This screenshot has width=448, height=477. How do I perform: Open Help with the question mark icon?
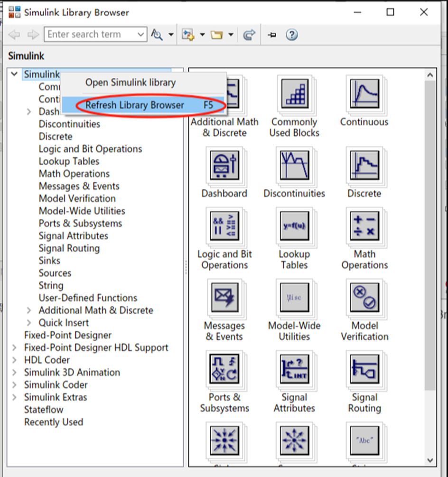(x=292, y=35)
